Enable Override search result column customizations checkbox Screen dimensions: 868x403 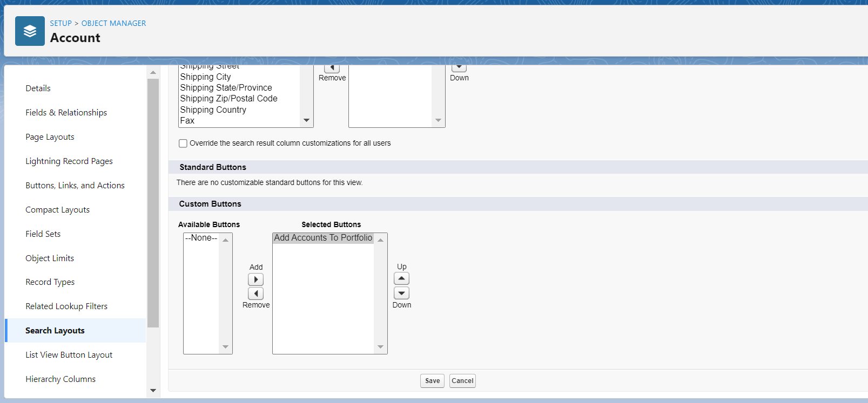click(183, 144)
